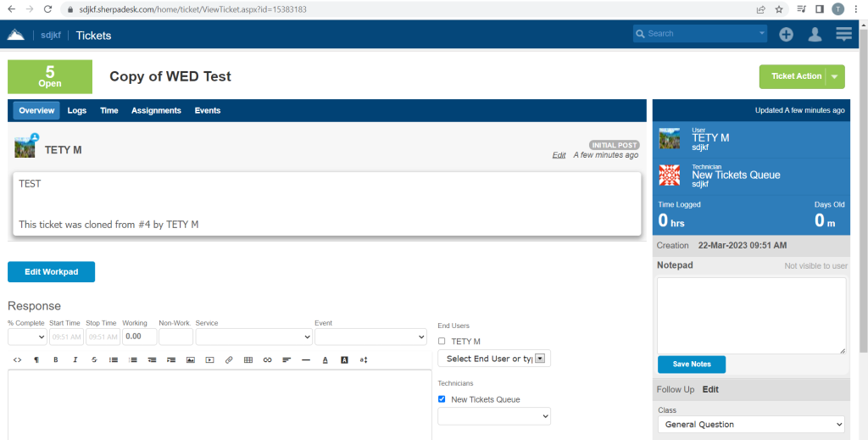Open the user profile icon in header
Screen dimensions: 868x440
pyautogui.click(x=815, y=34)
